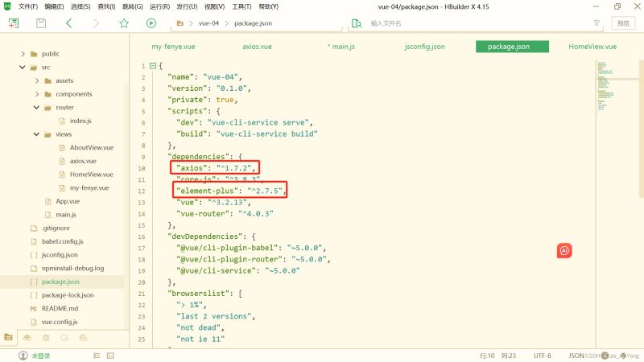644x362 pixels.
Task: Open App.vue in the file tree
Action: pyautogui.click(x=68, y=201)
